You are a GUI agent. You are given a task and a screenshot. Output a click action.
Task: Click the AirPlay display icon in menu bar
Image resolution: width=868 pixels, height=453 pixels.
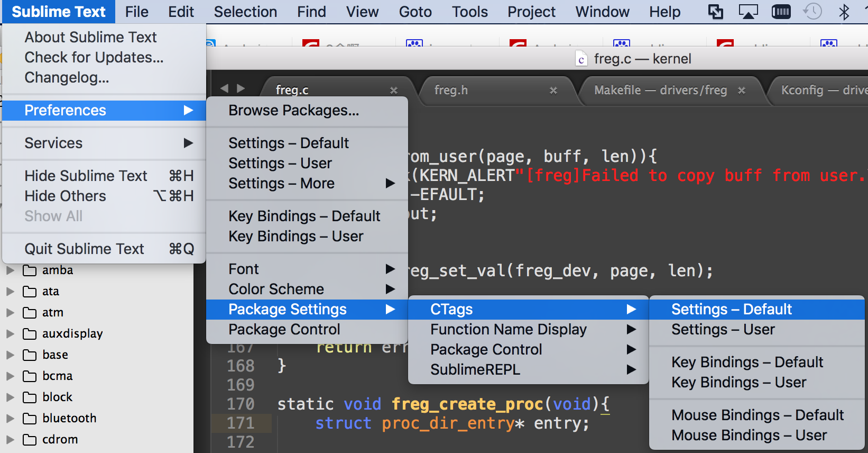(748, 12)
